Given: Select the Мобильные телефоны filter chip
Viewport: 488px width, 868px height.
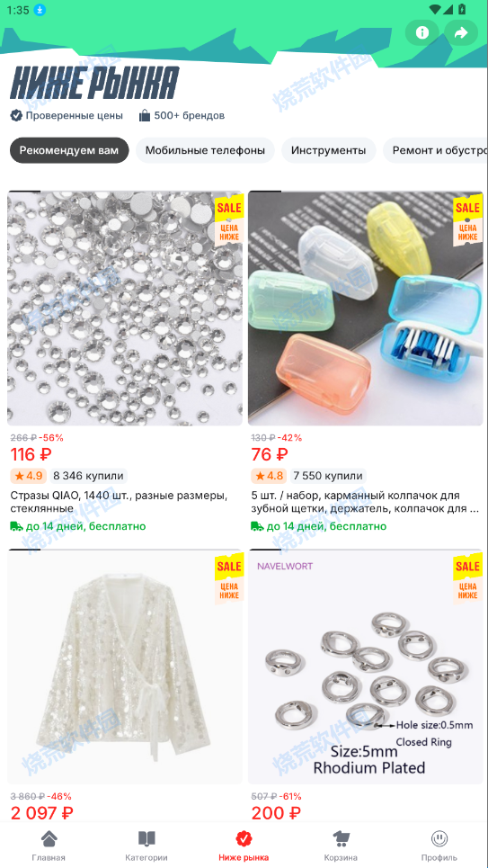Looking at the screenshot, I should point(205,150).
